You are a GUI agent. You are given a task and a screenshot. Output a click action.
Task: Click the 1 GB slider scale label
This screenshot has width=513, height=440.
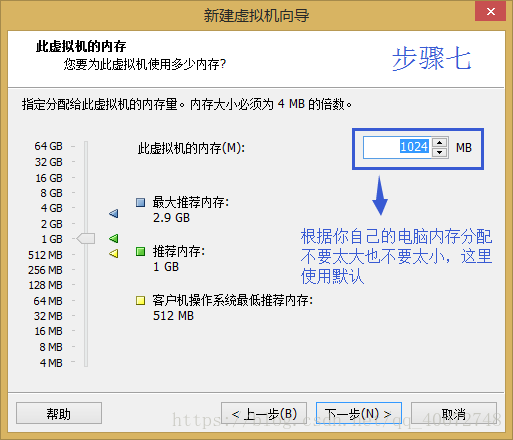click(52, 239)
